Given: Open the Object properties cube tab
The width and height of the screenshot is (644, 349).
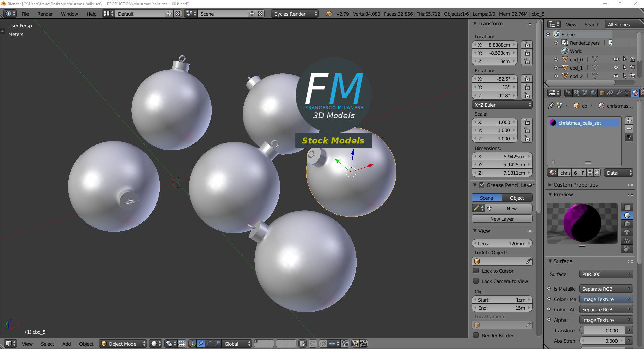Looking at the screenshot, I should point(601,93).
